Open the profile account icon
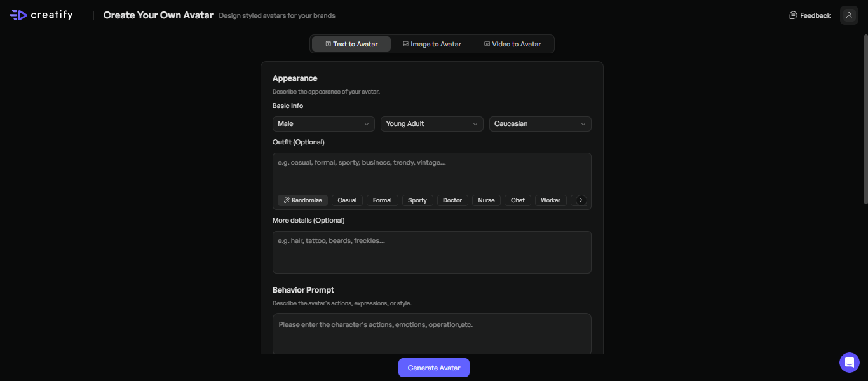This screenshot has width=868, height=381. click(x=849, y=15)
